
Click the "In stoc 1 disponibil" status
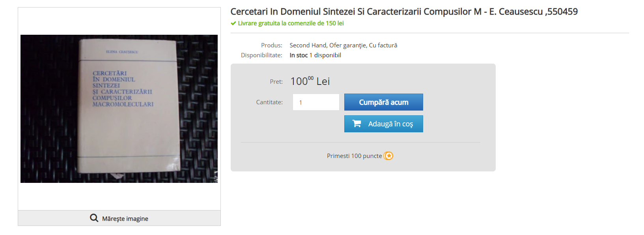315,55
